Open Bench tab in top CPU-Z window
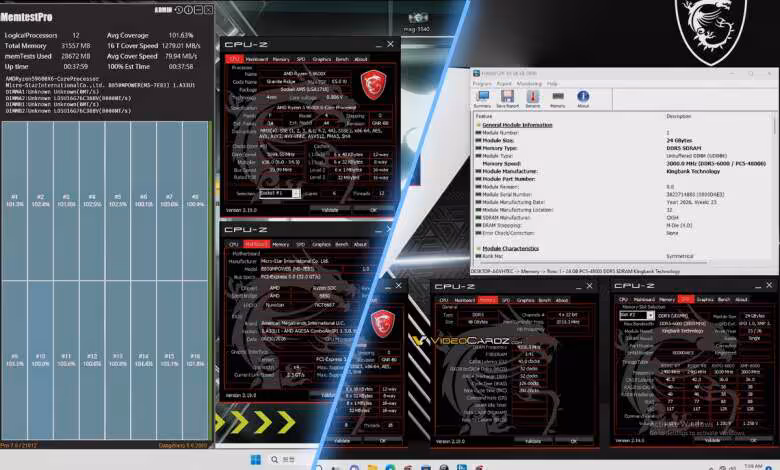 tap(342, 59)
